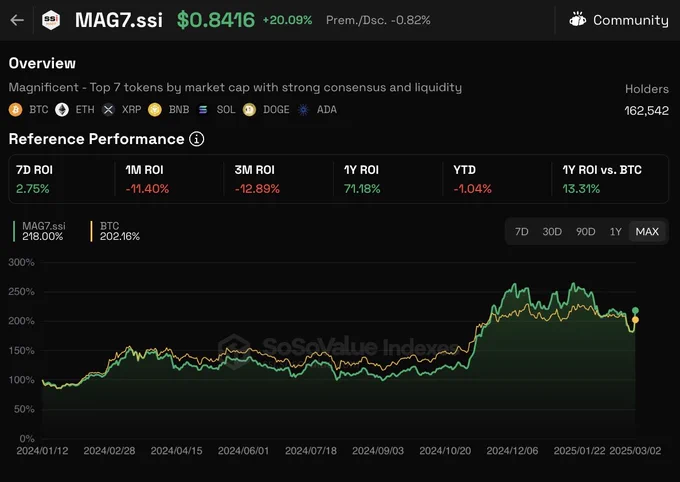Click the 2024/07/18 axis date
This screenshot has width=680, height=482.
point(311,451)
